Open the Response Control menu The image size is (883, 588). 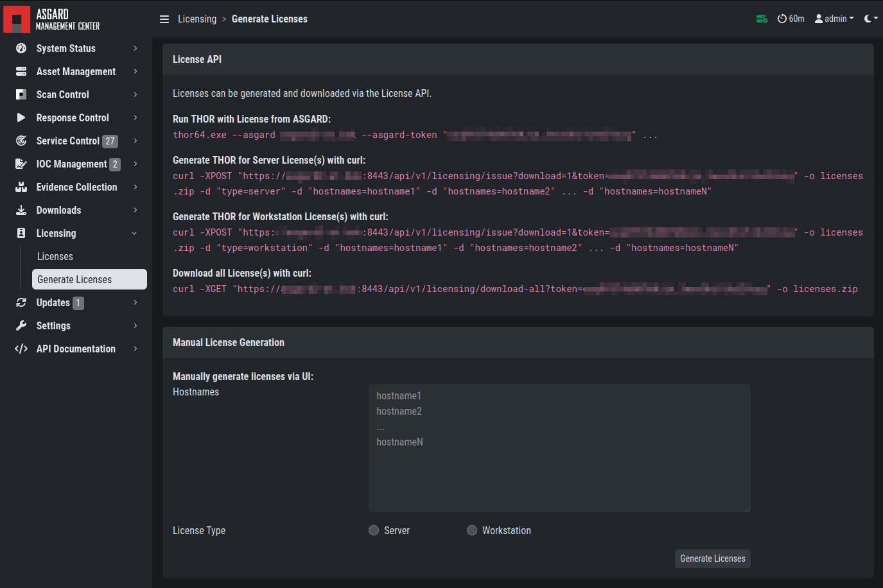coord(76,117)
